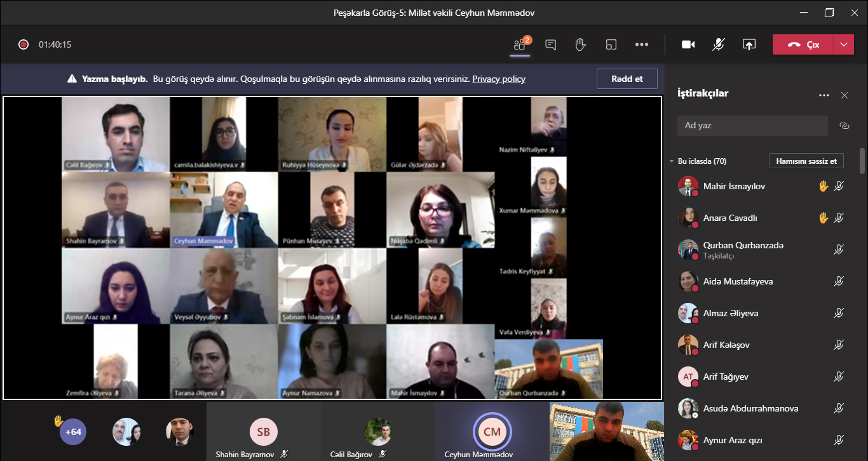Screen dimensions: 868x461
Task: Open the dropdown arrow beside Çıx
Action: click(843, 44)
